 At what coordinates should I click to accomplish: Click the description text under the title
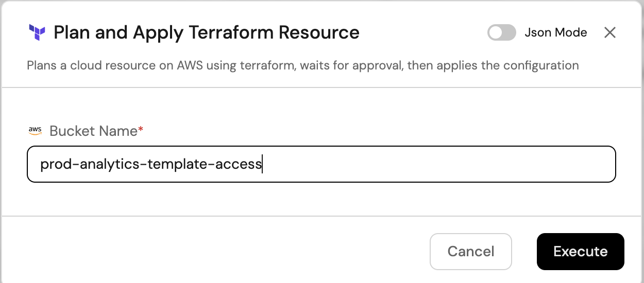[302, 65]
